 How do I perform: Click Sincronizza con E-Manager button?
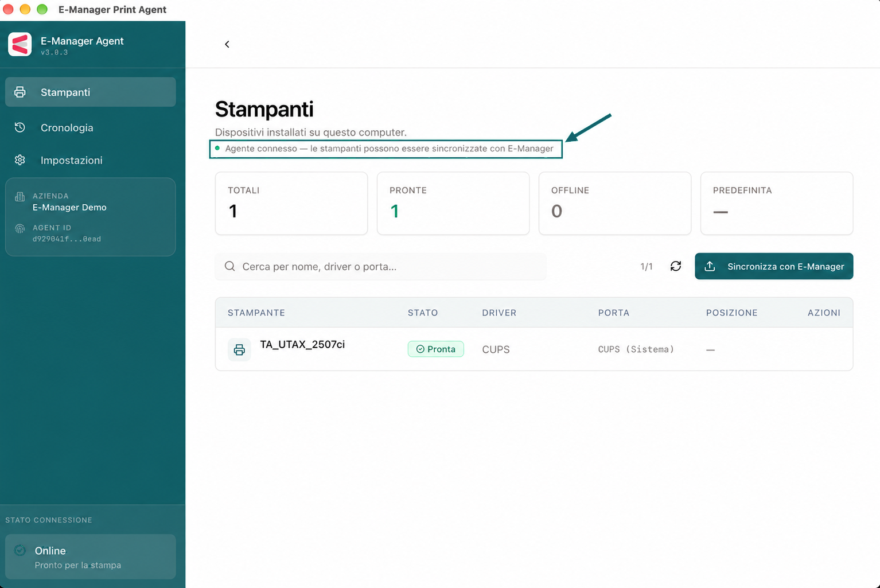coord(774,266)
